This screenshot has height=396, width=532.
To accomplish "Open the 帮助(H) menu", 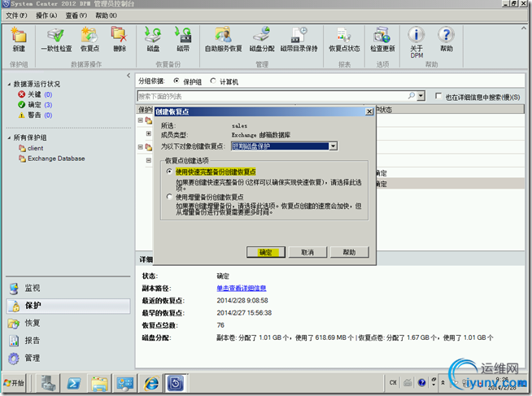I will point(107,15).
